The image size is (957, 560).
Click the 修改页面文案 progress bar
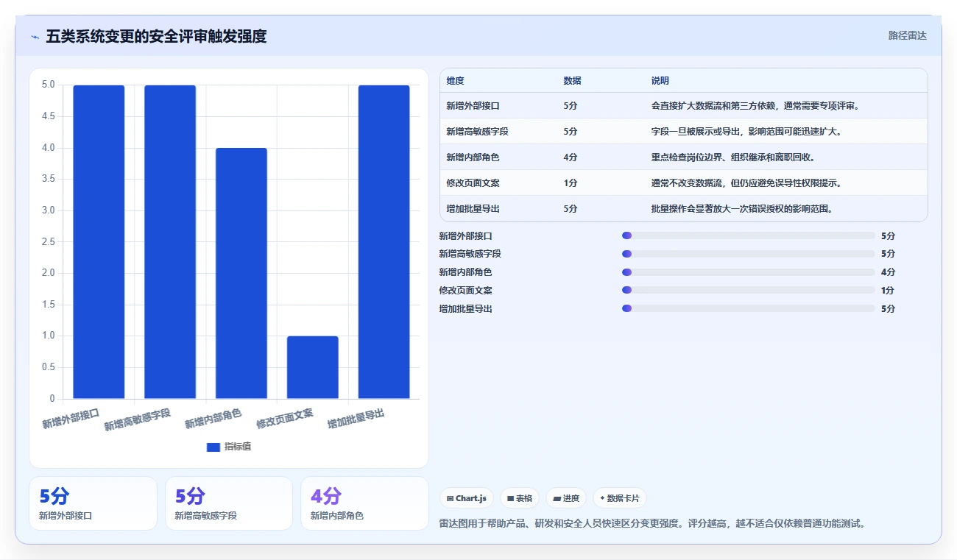[x=748, y=290]
